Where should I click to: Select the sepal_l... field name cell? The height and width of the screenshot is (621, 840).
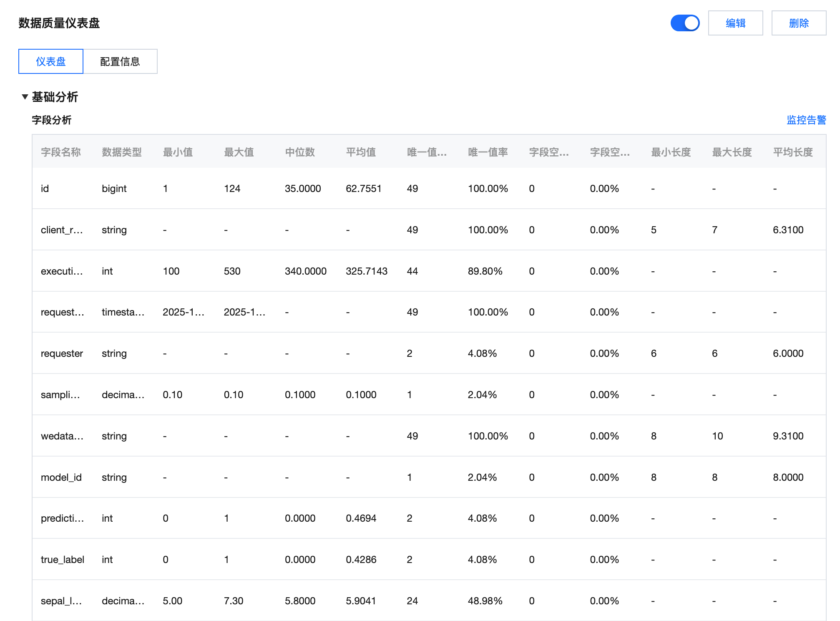(61, 601)
